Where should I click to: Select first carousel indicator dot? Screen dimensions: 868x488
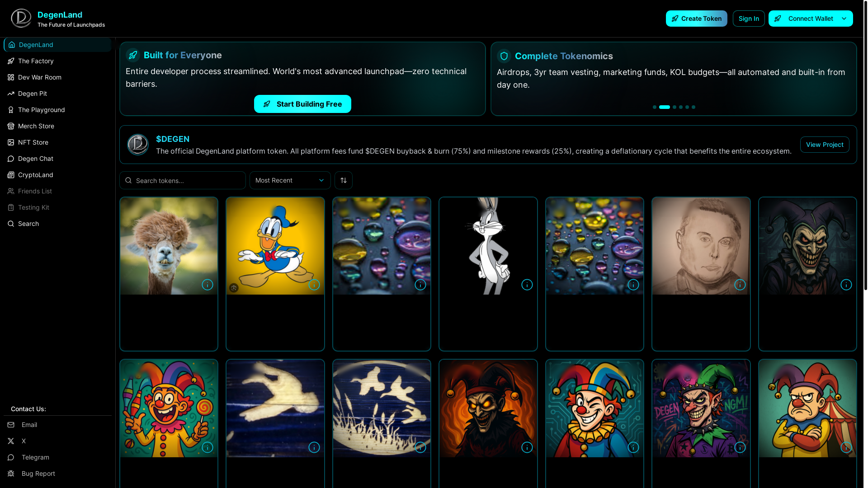655,107
